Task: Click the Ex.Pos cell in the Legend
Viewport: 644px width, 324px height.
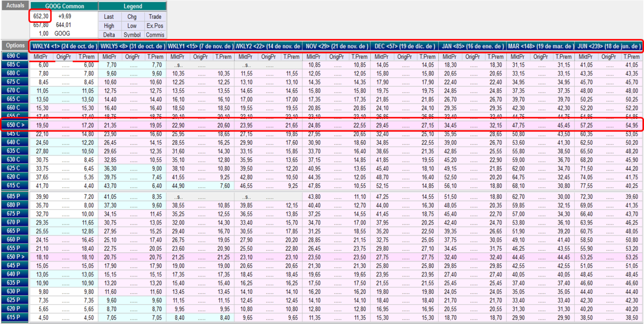Action: [x=155, y=26]
